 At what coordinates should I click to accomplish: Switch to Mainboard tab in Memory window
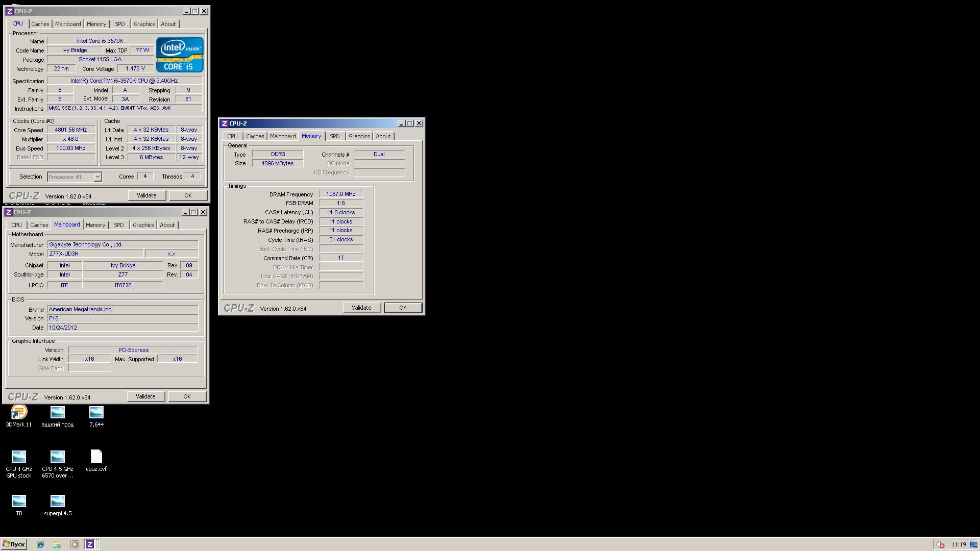[283, 136]
